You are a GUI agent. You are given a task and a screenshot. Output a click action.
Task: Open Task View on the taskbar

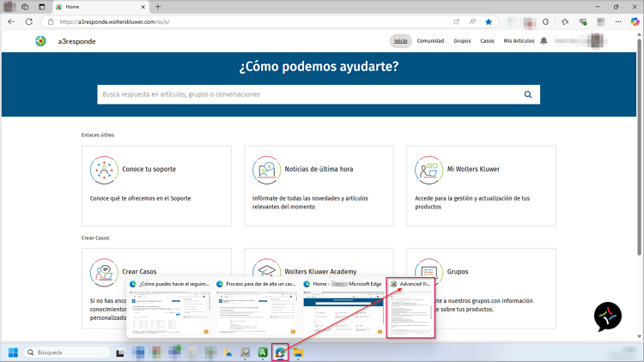pos(120,353)
